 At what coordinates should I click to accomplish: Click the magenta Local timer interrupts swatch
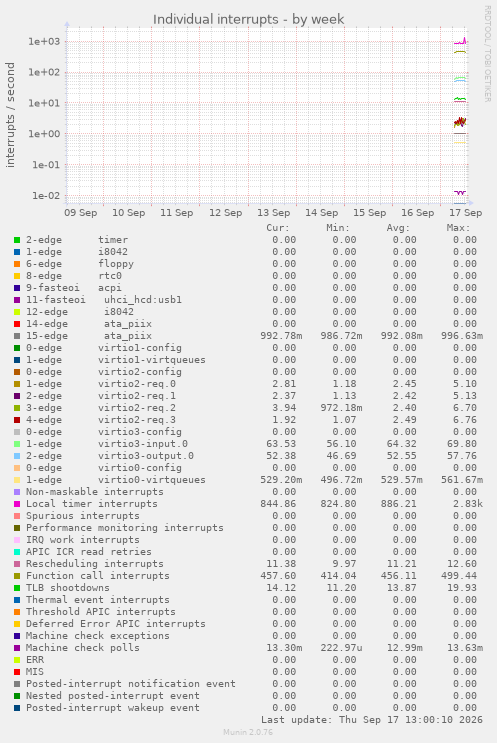coord(17,504)
